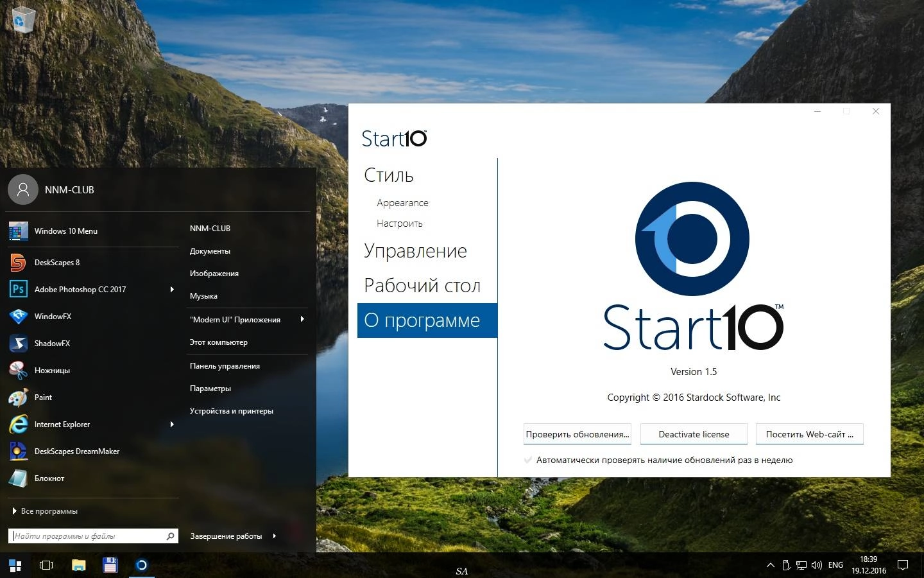Click the Найти программы и файлы search field
Screen dimensions: 924x578
[93, 536]
